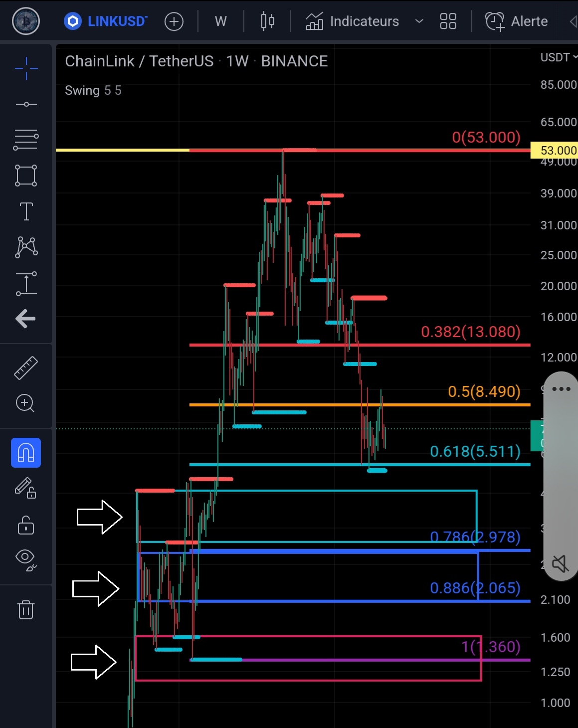Tap the back arrow in the toolbar

25,319
